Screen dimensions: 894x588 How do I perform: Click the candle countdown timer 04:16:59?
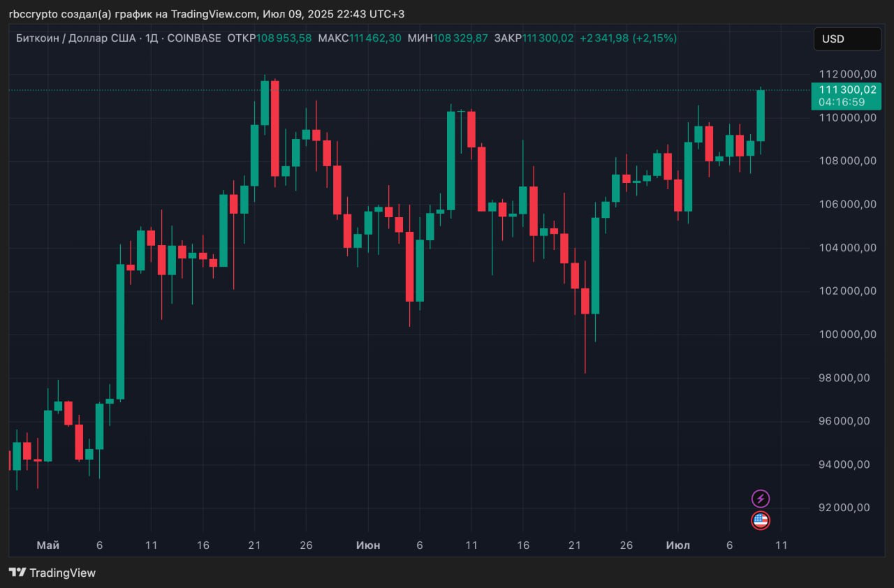(x=842, y=102)
